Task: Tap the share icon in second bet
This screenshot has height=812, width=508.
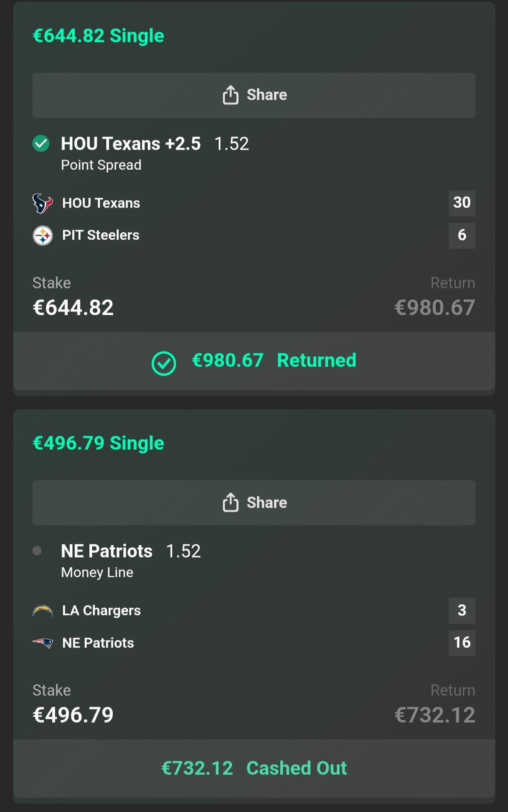Action: tap(230, 502)
